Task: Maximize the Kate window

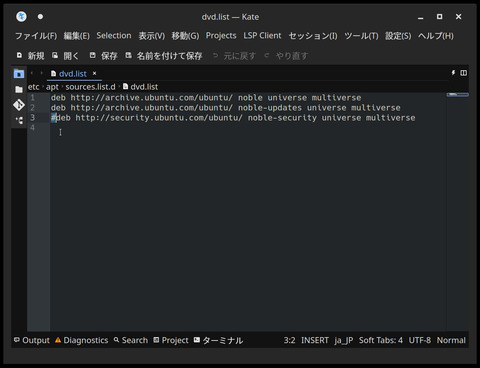Action: [440, 17]
